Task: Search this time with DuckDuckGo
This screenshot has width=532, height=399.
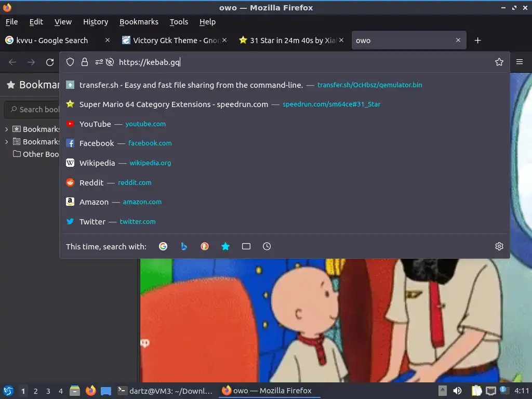Action: tap(205, 246)
